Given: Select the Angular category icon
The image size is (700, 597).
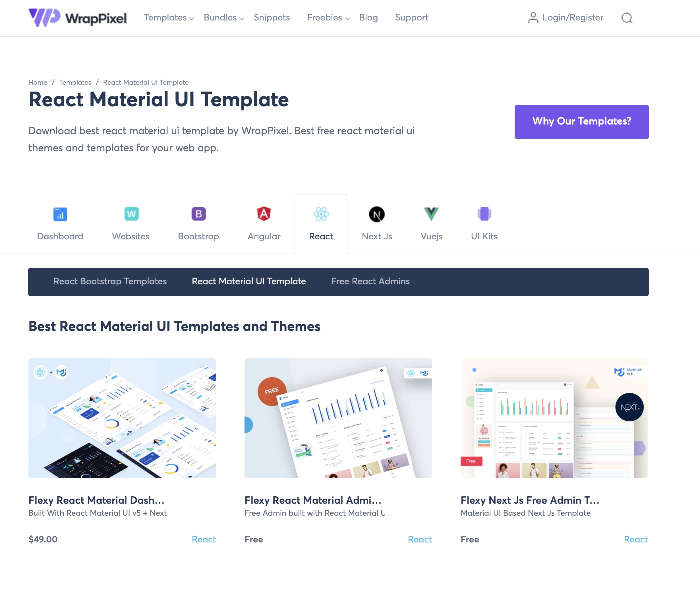Looking at the screenshot, I should pos(264,213).
